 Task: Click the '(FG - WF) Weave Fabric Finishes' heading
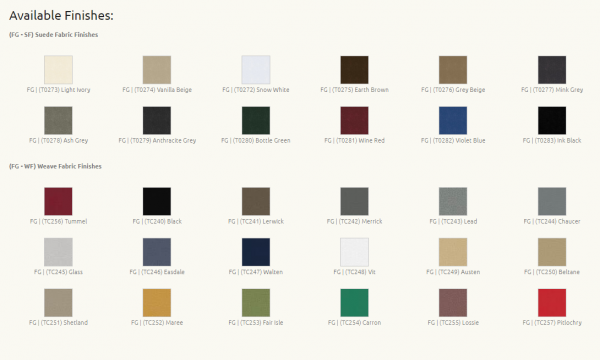[55, 166]
